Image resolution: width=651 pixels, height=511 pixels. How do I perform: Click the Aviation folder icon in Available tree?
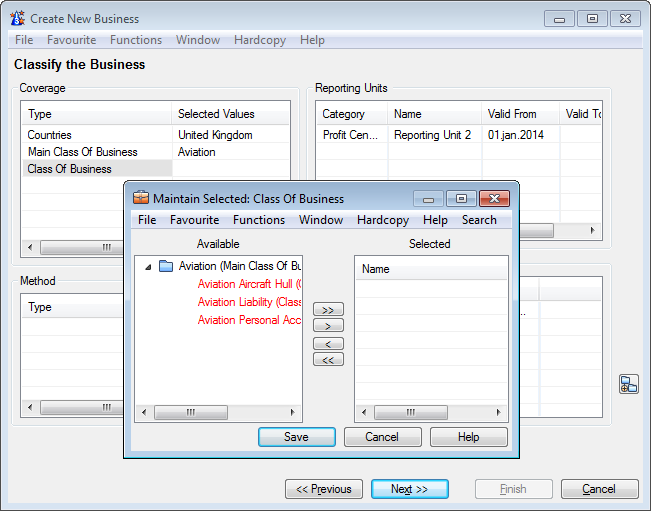tap(166, 266)
